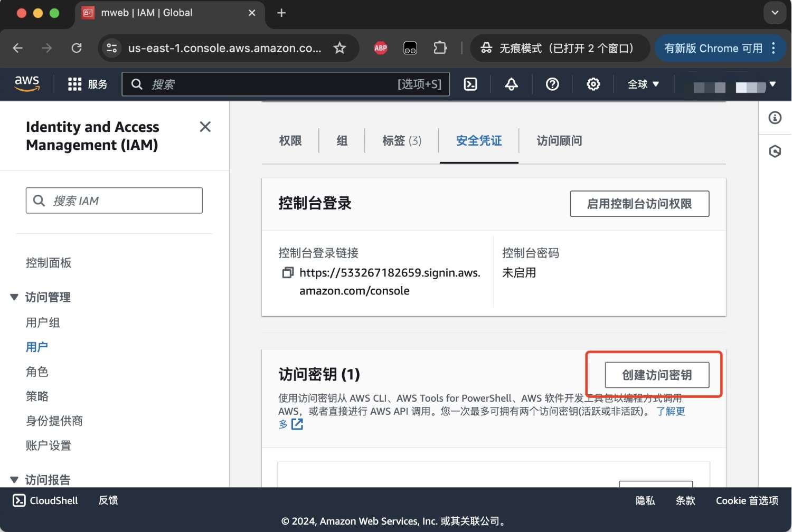The image size is (792, 532).
Task: Open the Chrome three-dot menu
Action: (774, 48)
